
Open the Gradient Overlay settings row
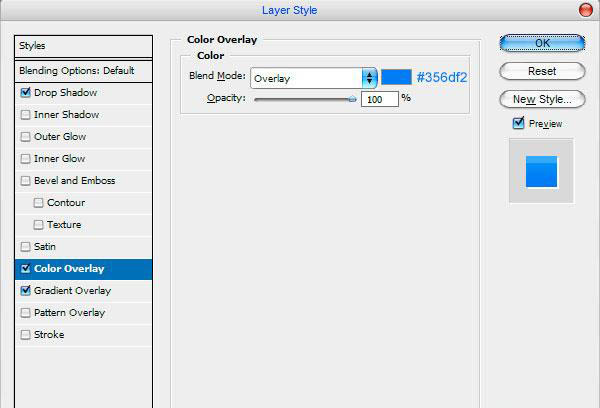coord(83,291)
